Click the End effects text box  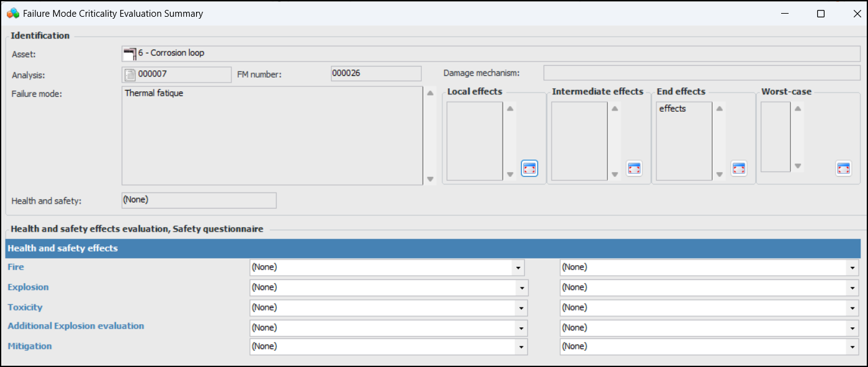coord(684,141)
